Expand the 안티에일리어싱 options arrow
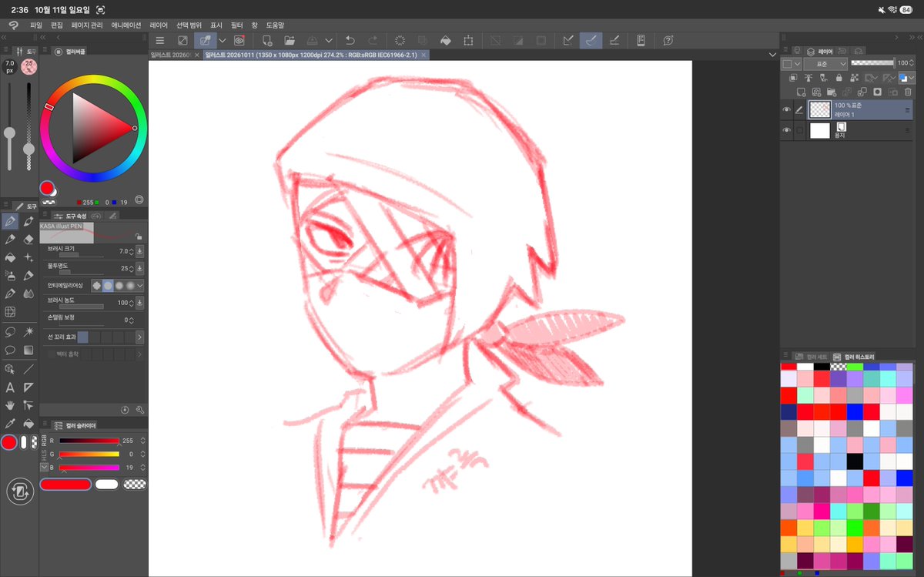This screenshot has height=577, width=924. 140,285
